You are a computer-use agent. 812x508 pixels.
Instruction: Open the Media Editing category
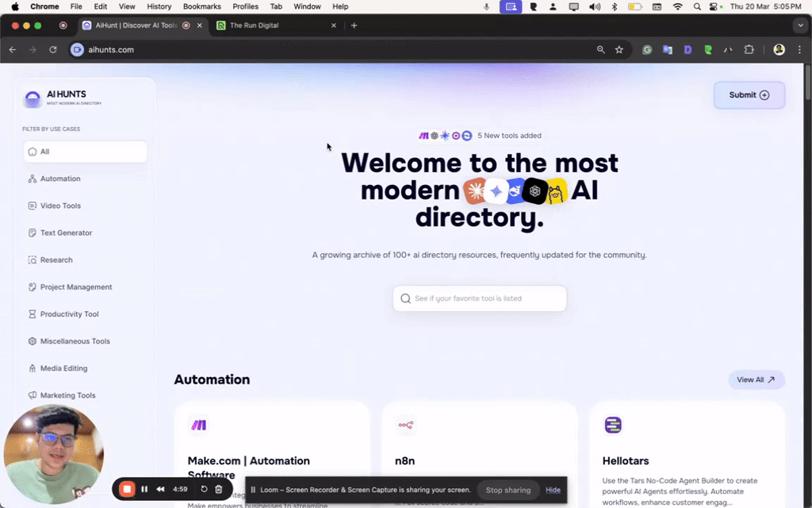point(57,368)
